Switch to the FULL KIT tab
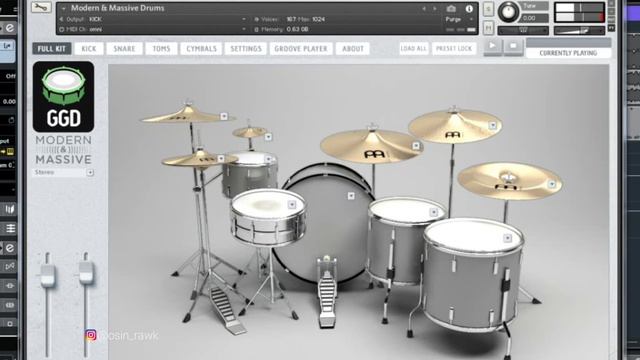The height and width of the screenshot is (360, 640). [x=52, y=49]
